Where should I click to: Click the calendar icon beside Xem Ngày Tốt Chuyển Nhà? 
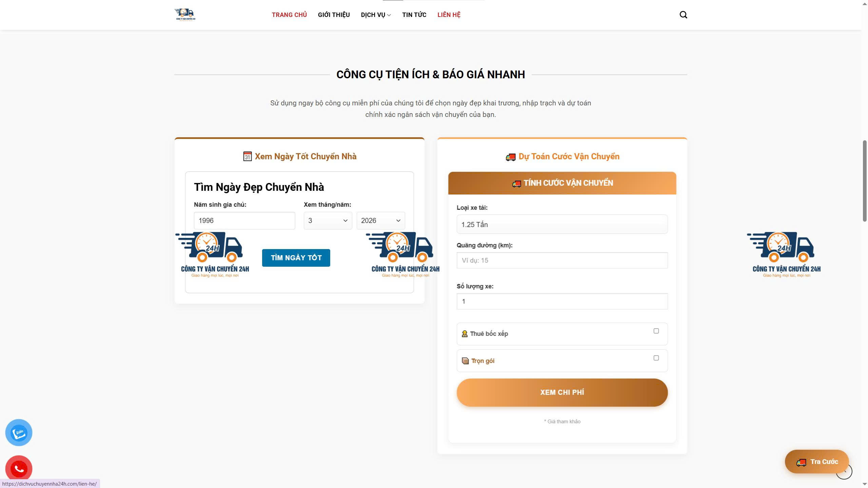pos(247,156)
